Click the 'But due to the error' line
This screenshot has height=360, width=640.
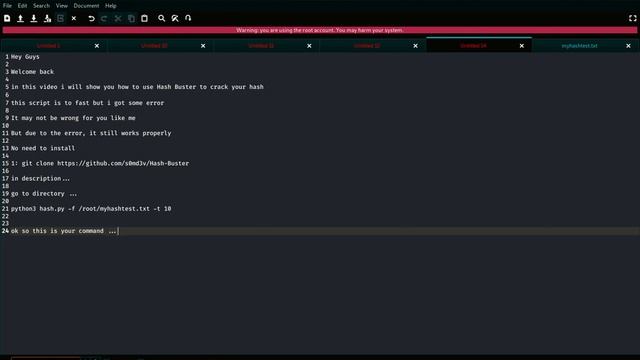pos(91,133)
